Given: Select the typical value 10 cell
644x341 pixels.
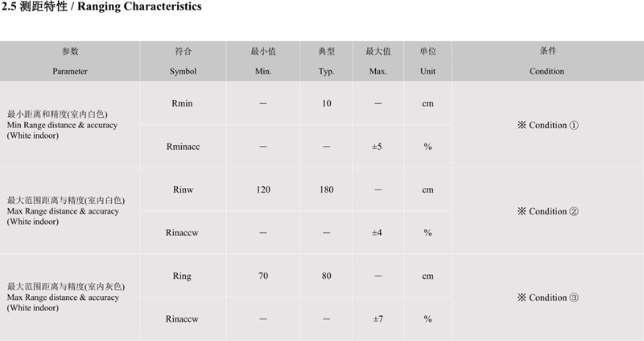Looking at the screenshot, I should pos(326,104).
